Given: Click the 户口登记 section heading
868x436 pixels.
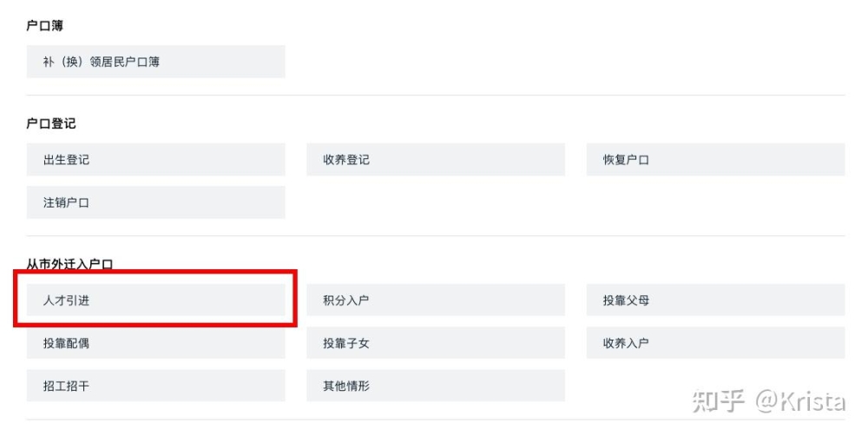Looking at the screenshot, I should [x=51, y=123].
